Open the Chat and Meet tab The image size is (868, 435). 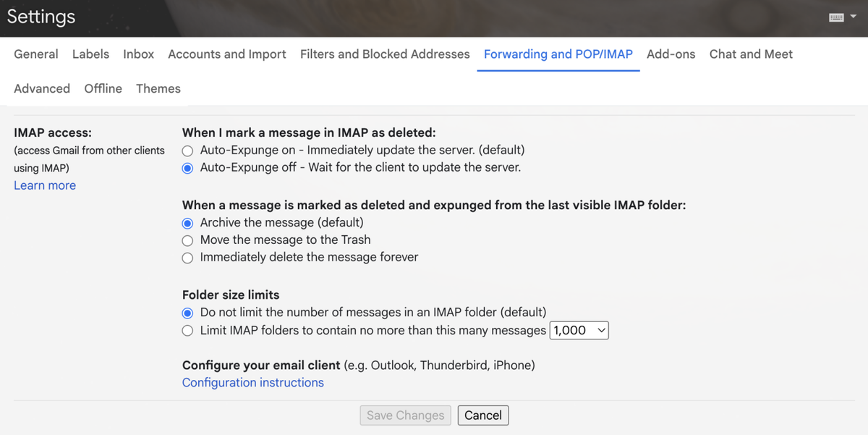[751, 54]
